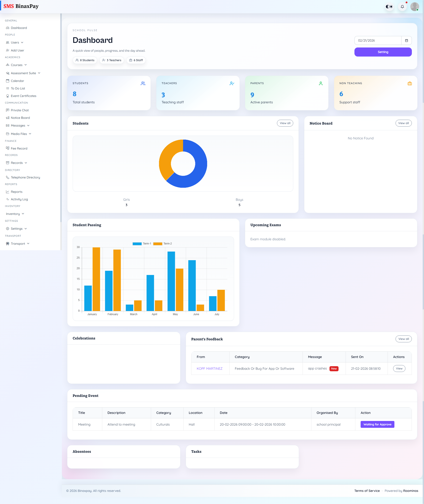Toggle the light/dark theme switcher
Image resolution: width=424 pixels, height=504 pixels.
[389, 6]
